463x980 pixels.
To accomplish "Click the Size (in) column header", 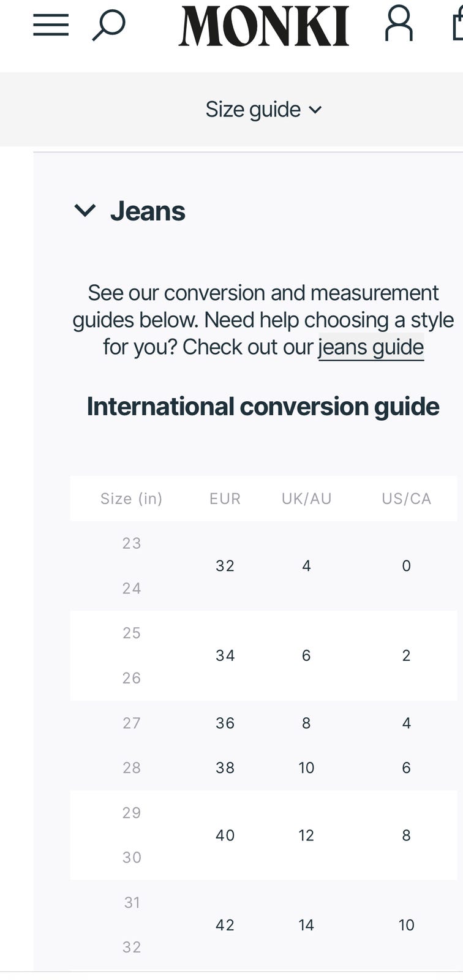I will click(x=131, y=499).
